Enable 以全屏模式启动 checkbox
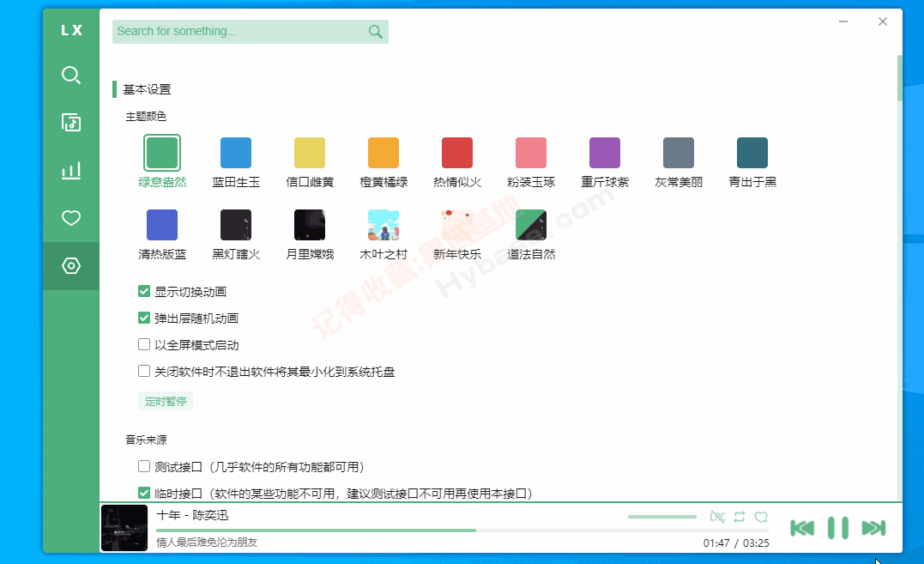 (x=144, y=344)
